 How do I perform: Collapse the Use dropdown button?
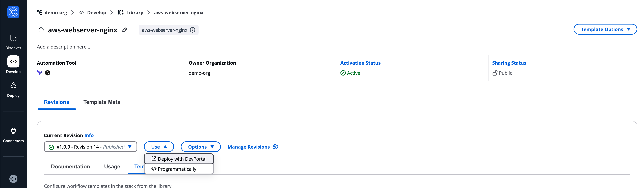click(x=159, y=147)
